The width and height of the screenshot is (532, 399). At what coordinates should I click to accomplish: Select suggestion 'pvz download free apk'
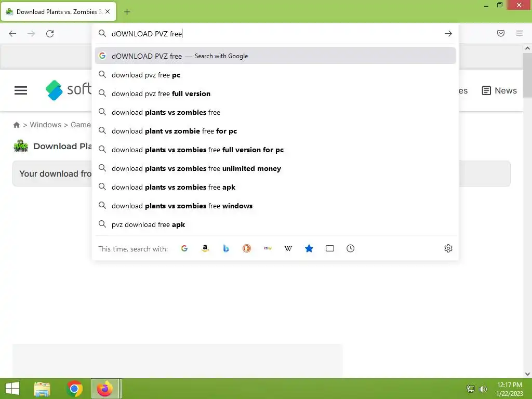tap(275, 224)
